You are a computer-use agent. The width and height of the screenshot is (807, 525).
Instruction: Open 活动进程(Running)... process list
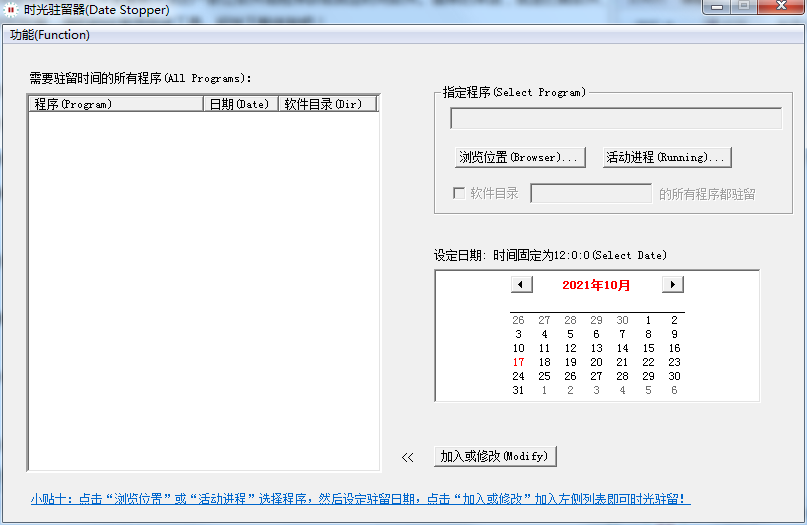(667, 158)
